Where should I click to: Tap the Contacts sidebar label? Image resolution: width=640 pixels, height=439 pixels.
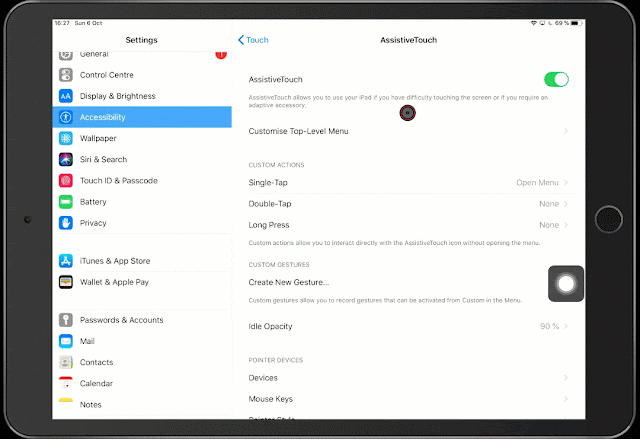[96, 362]
